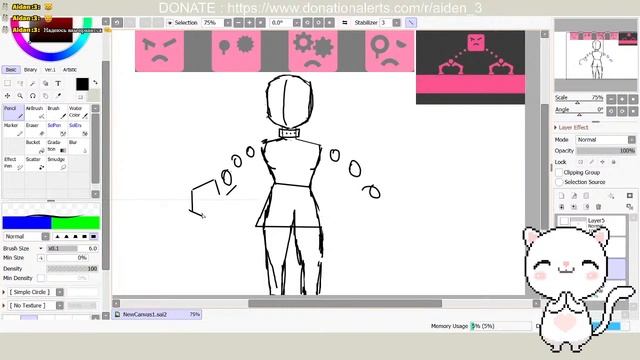Choose the lasso selection tool
Screen dimensions: 640x360
point(20,83)
